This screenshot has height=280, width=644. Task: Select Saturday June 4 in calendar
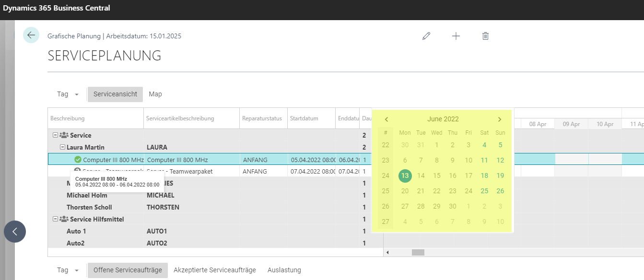(484, 145)
